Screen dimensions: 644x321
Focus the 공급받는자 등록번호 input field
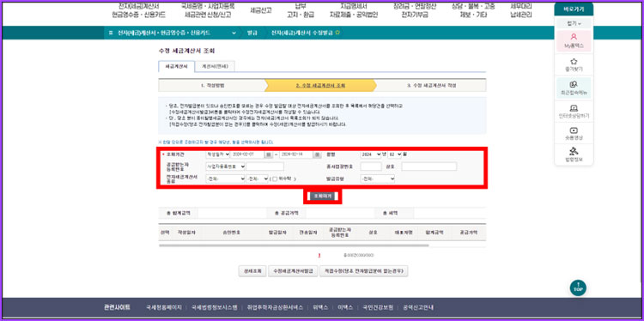click(x=265, y=167)
